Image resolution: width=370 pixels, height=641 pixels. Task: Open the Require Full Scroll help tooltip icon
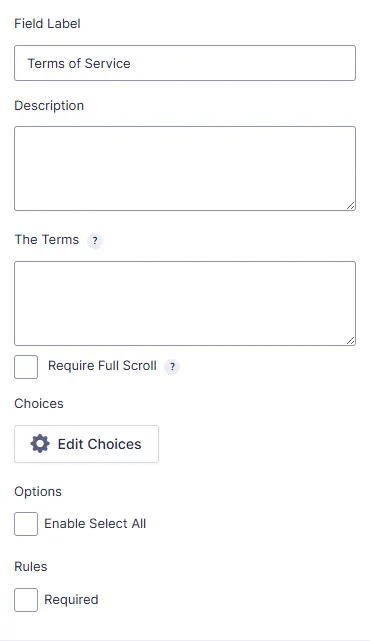tap(172, 367)
